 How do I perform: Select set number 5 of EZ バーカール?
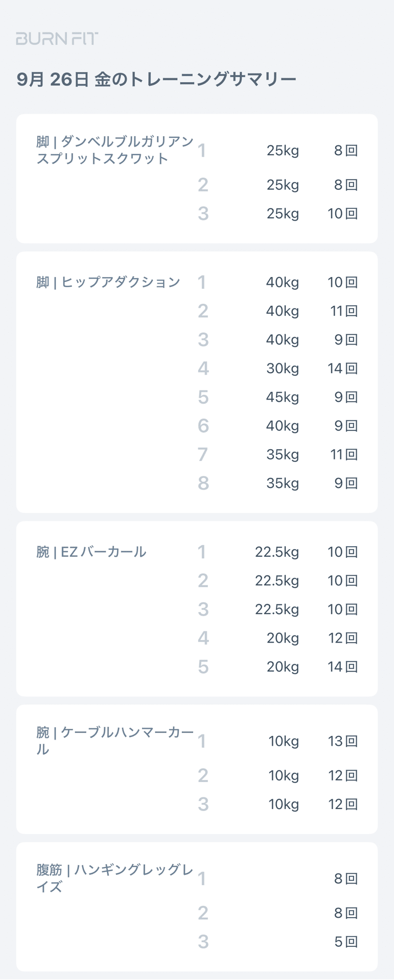click(203, 667)
